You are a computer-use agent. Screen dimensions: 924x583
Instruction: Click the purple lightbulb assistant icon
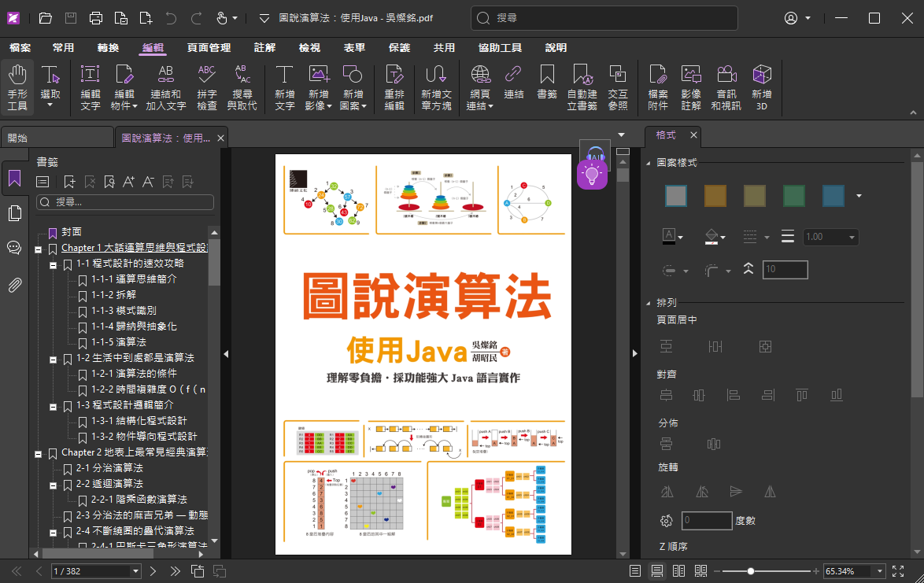(x=592, y=174)
